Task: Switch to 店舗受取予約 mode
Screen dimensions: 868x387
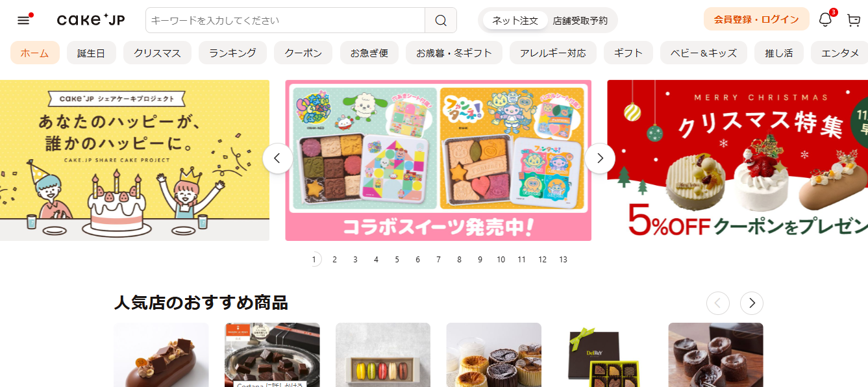Action: click(x=580, y=20)
